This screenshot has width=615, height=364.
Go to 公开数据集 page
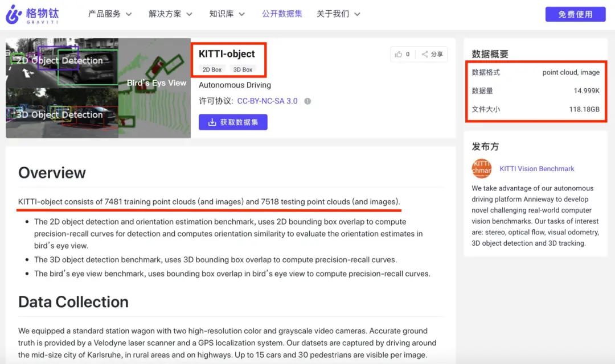282,14
